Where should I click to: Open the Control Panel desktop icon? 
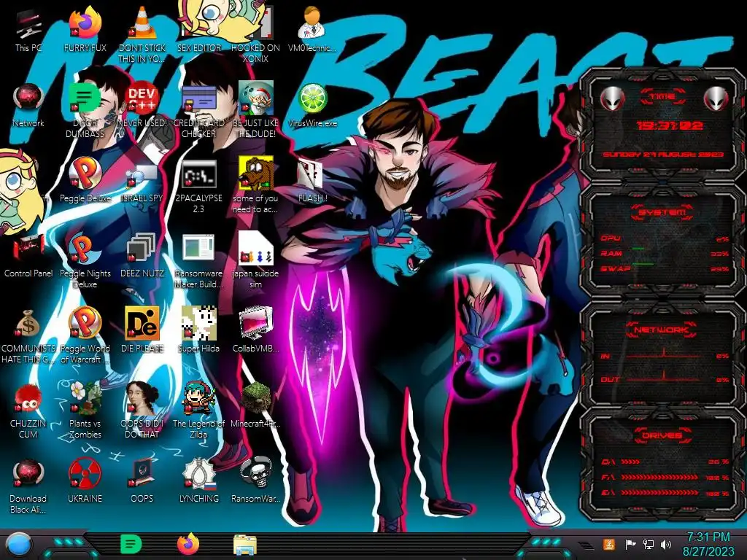pyautogui.click(x=28, y=249)
